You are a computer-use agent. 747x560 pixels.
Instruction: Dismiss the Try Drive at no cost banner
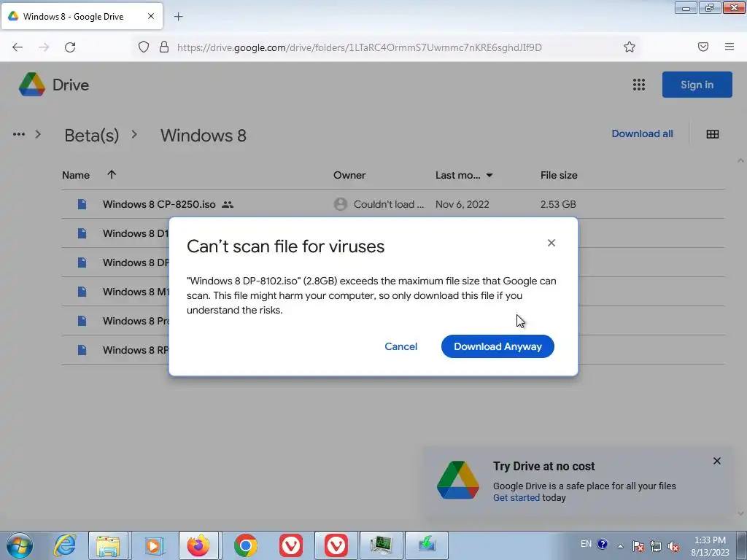pyautogui.click(x=716, y=461)
